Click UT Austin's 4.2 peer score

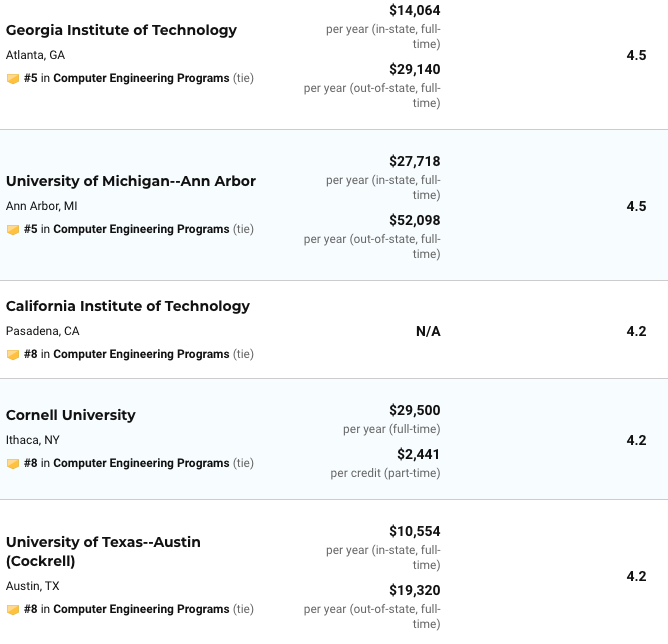pyautogui.click(x=636, y=576)
